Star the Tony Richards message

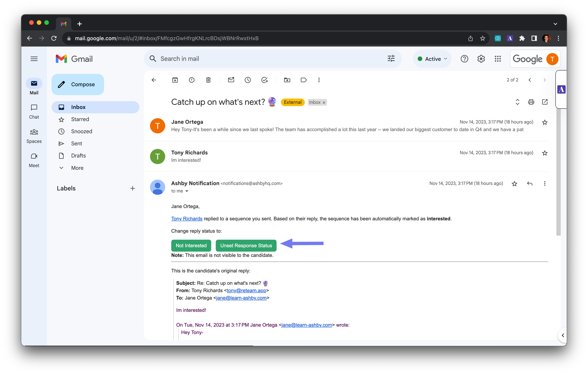pyautogui.click(x=545, y=153)
